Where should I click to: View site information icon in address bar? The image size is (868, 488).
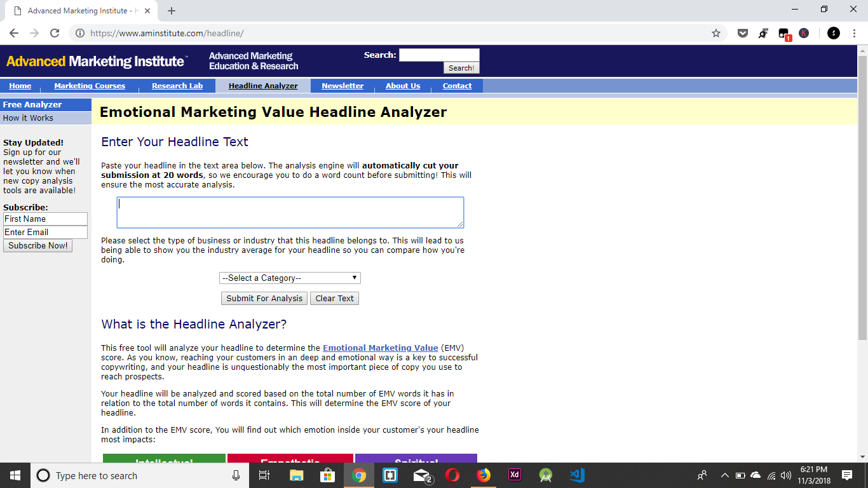point(81,33)
